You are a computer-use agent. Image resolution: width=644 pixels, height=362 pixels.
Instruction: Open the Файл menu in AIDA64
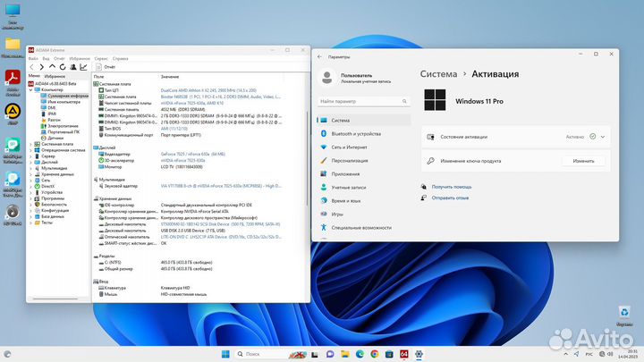[x=33, y=59]
